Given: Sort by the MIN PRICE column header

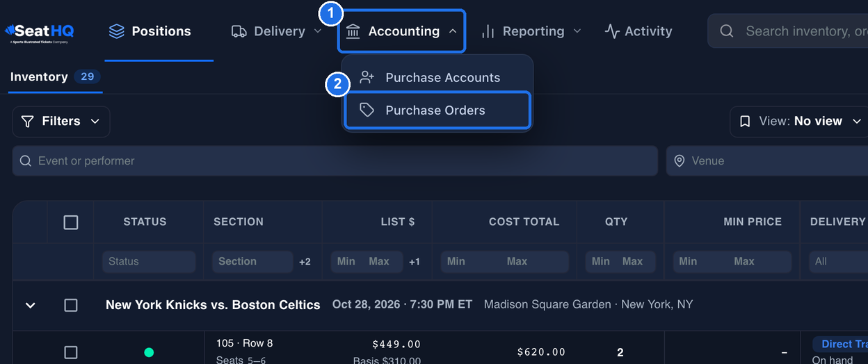Looking at the screenshot, I should point(753,222).
